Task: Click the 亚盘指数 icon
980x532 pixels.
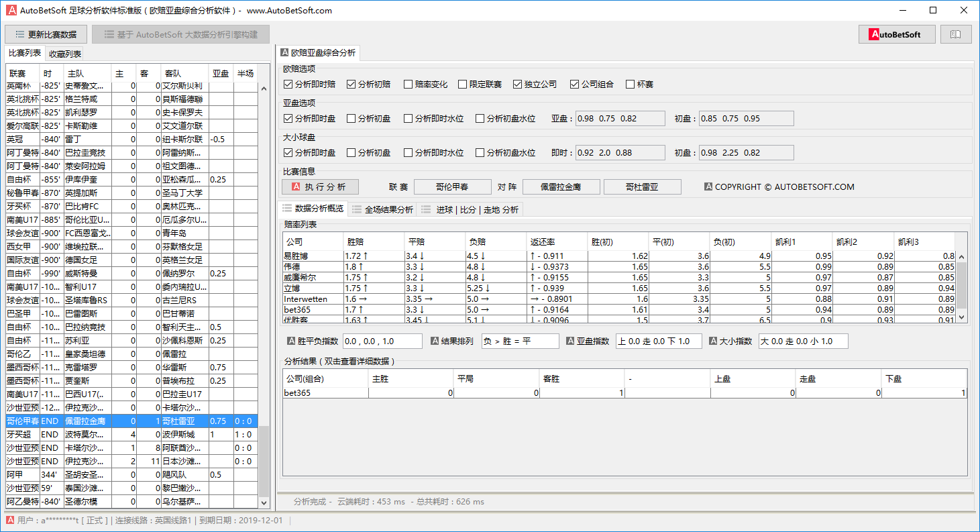Action: 570,341
